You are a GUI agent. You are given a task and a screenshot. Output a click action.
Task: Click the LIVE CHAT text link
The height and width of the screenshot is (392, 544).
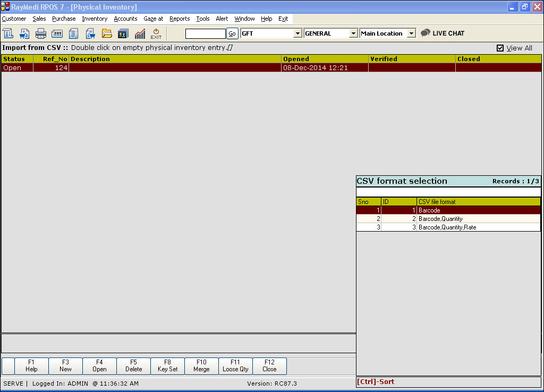point(448,33)
